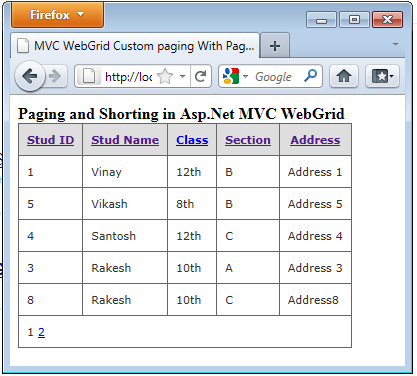Sort the grid by Section column

tap(248, 140)
